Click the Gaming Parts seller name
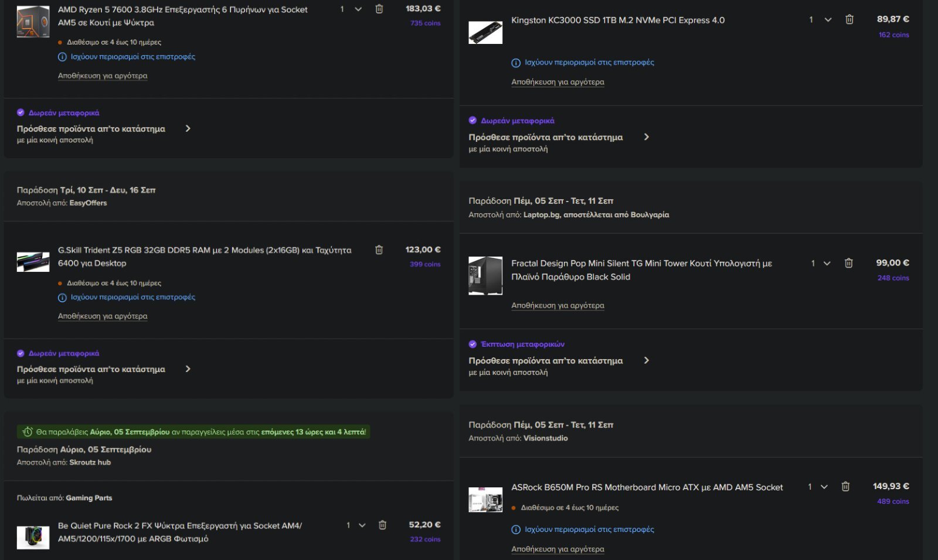Viewport: 938px width, 560px height. (89, 498)
